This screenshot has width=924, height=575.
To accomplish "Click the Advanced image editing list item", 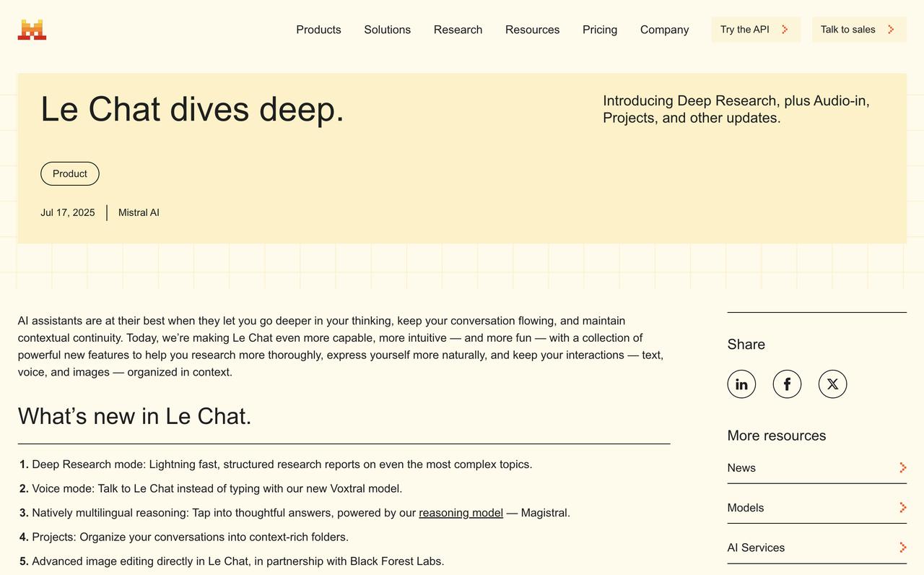I will pos(232,561).
